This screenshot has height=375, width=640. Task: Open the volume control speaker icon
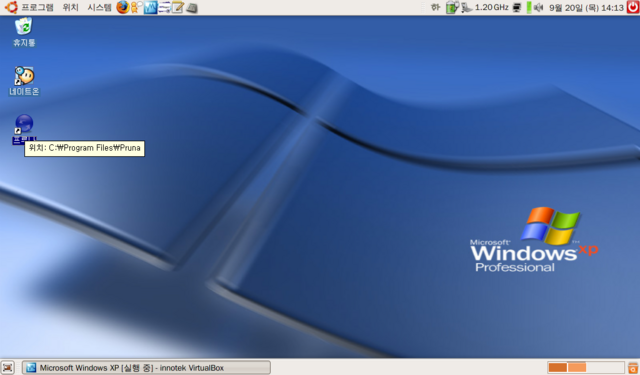538,7
